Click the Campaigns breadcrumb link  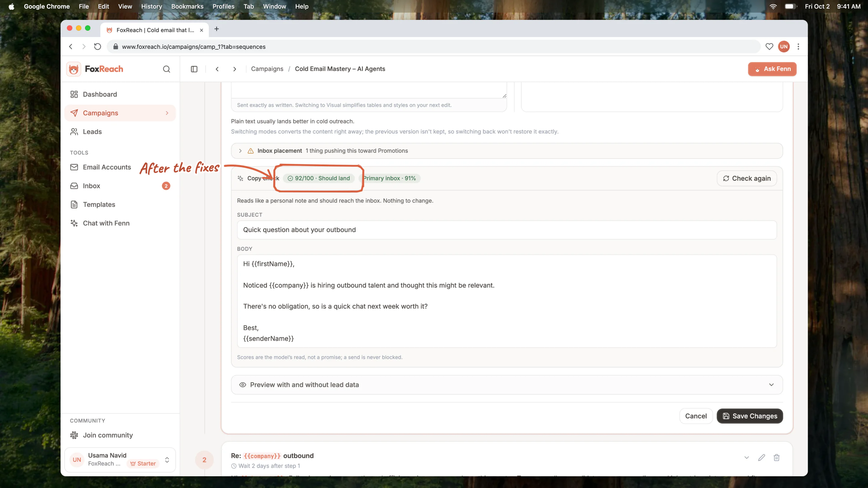(267, 69)
